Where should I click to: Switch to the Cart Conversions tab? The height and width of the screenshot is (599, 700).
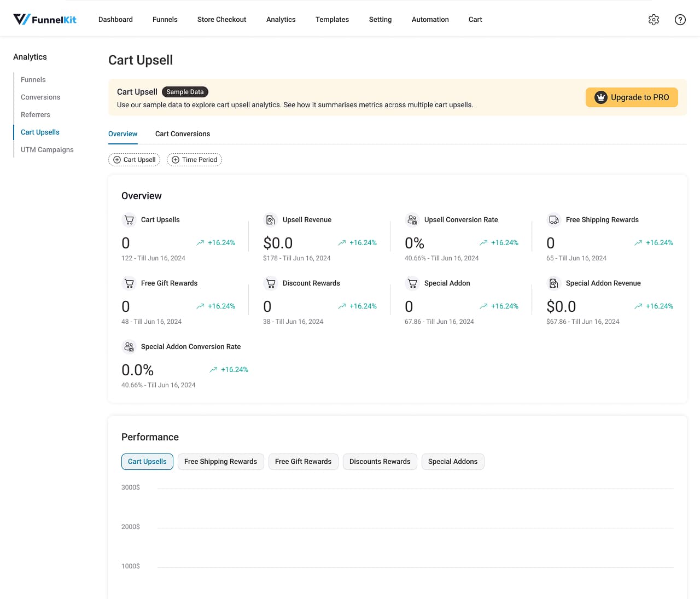point(183,134)
